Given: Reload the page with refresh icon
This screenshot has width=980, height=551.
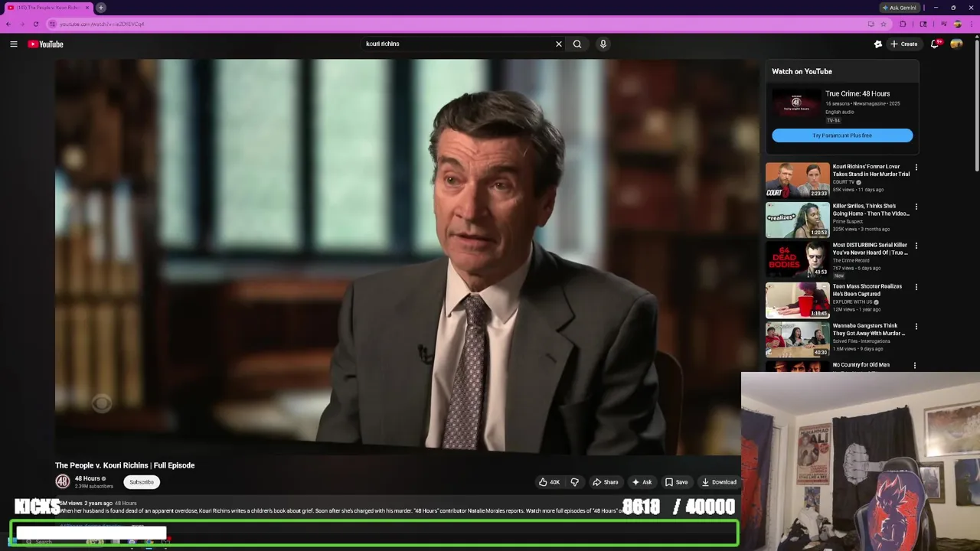Looking at the screenshot, I should pyautogui.click(x=35, y=24).
